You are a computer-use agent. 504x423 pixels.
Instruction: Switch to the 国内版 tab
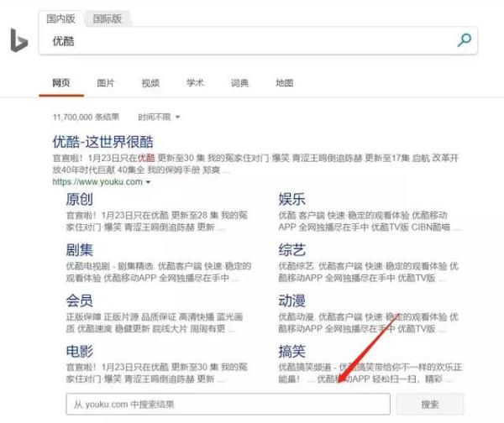click(60, 18)
